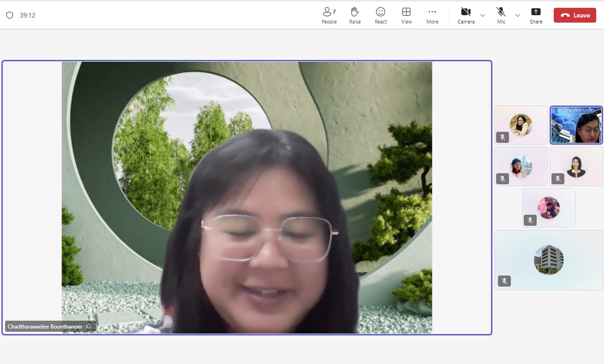Leave the meeting
The image size is (604, 364).
tap(574, 15)
